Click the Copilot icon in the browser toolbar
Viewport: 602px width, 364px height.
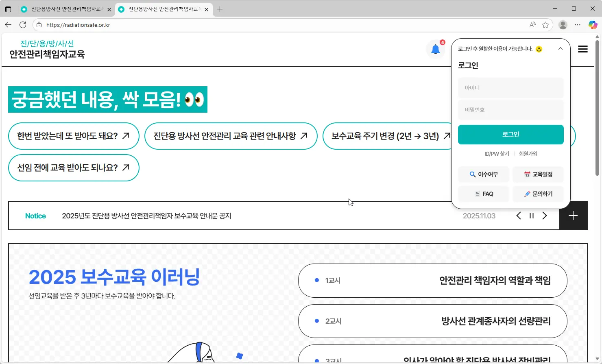coord(592,25)
